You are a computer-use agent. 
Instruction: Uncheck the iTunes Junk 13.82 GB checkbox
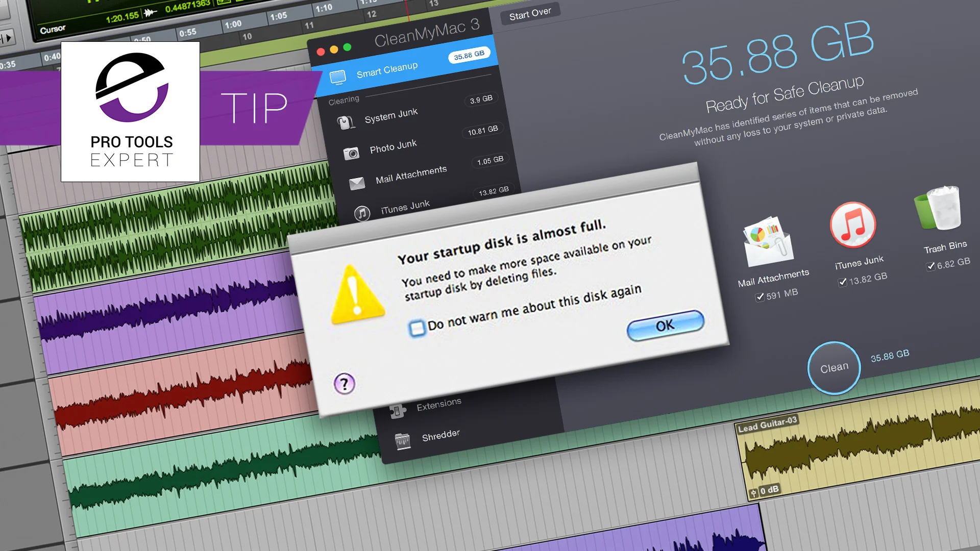click(x=843, y=282)
